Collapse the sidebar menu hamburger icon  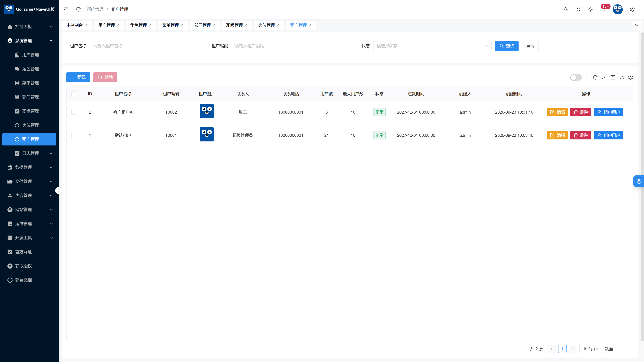coord(66,9)
